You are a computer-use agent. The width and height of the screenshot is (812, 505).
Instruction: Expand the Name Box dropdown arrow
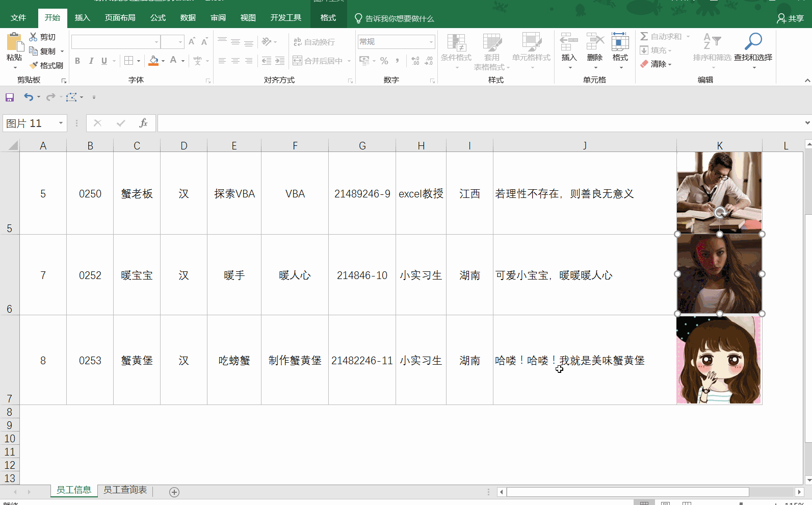[x=61, y=123]
